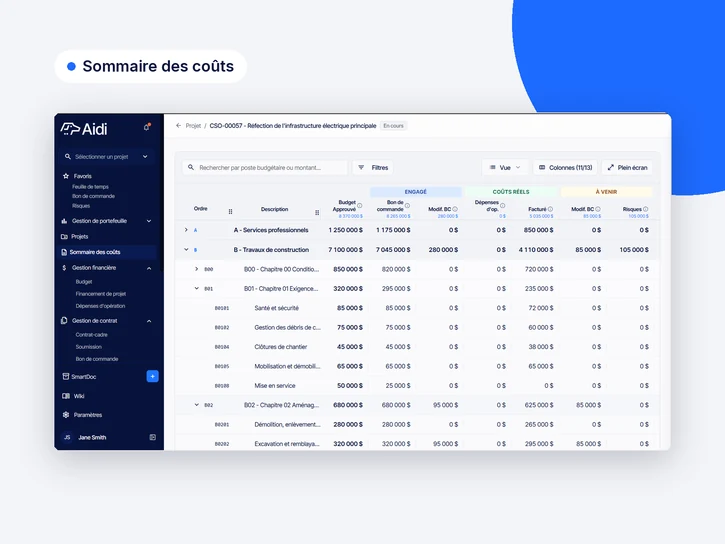Click the 105 000 $ risques cell in row B

pyautogui.click(x=634, y=250)
